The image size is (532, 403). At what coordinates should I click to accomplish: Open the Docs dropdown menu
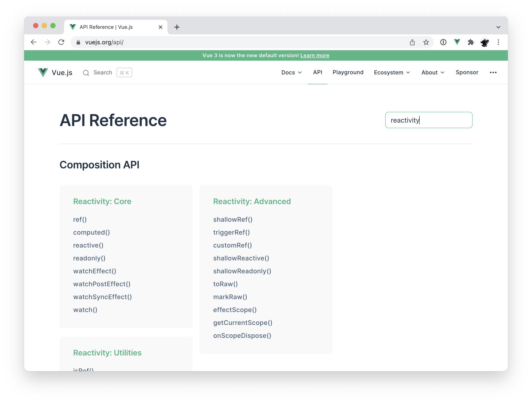[x=291, y=72]
